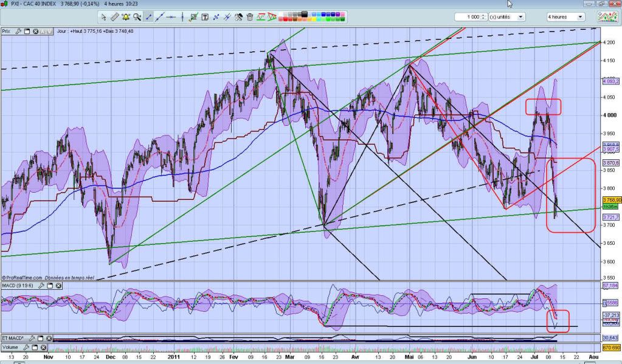Screen dimensions: 622x364
Task: Maximize the ET MACD panel window
Action: tap(40, 338)
